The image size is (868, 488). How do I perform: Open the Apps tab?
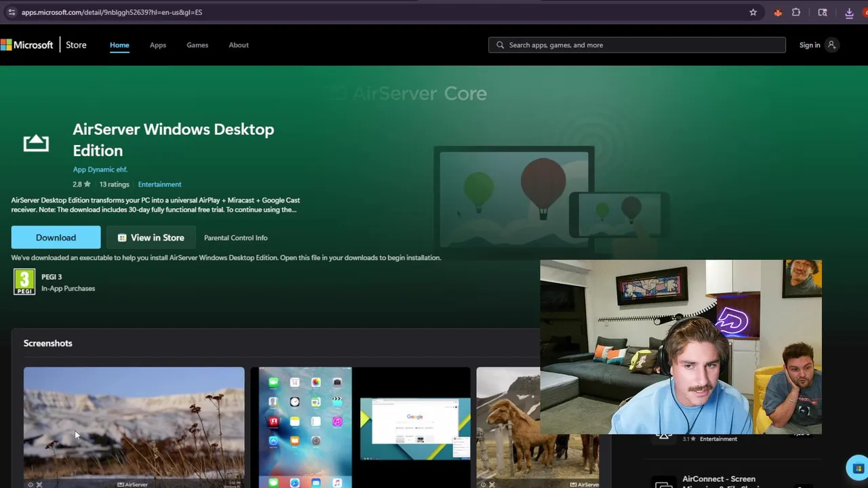[x=158, y=45]
